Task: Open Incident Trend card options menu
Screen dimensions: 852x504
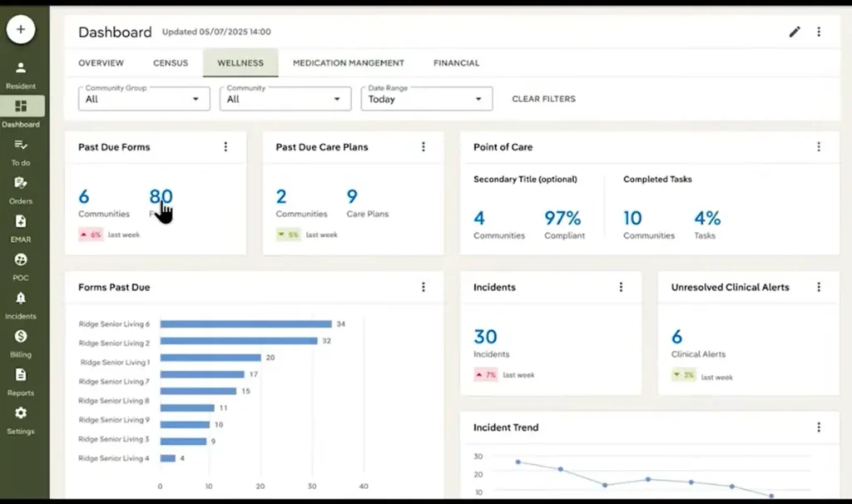Action: click(819, 427)
